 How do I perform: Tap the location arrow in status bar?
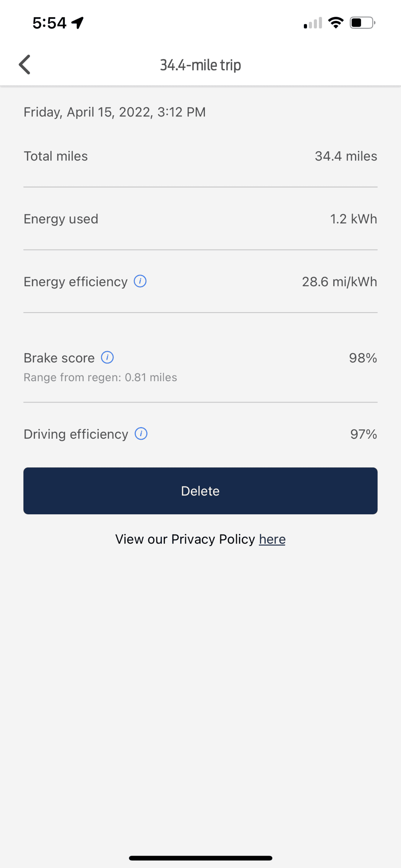(78, 23)
